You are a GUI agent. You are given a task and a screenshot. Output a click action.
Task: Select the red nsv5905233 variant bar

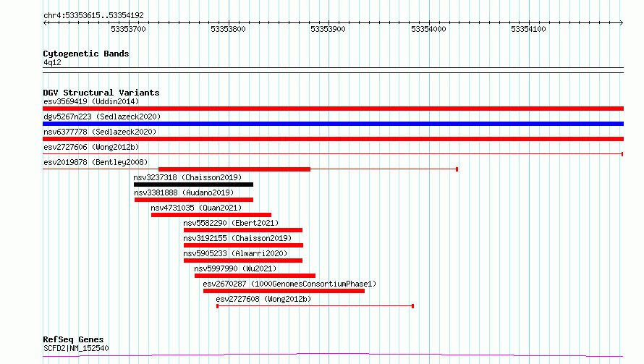coord(243,261)
